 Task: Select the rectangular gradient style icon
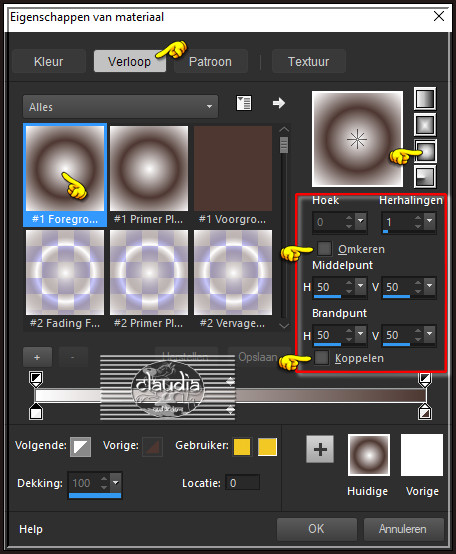pos(425,125)
